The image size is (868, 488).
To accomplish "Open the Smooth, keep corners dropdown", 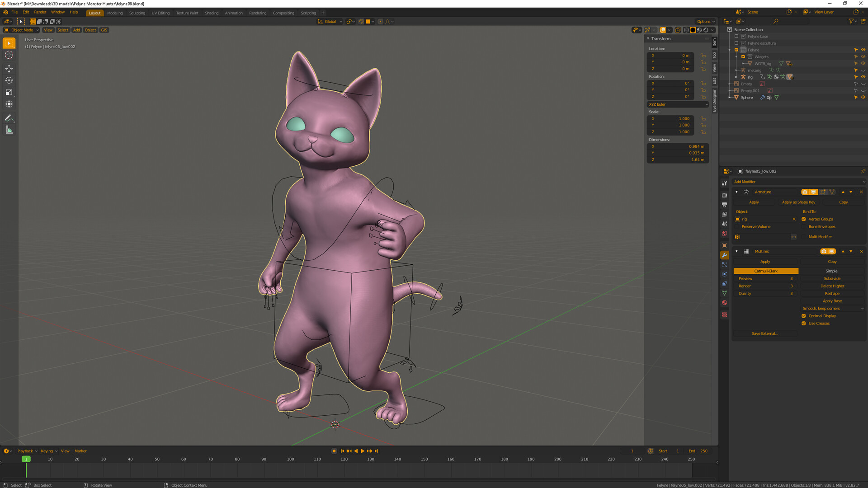I will pyautogui.click(x=833, y=309).
